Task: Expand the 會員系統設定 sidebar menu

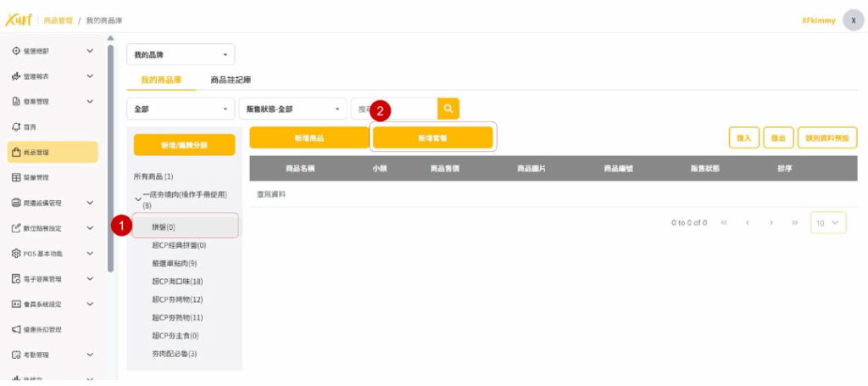Action: [x=90, y=304]
